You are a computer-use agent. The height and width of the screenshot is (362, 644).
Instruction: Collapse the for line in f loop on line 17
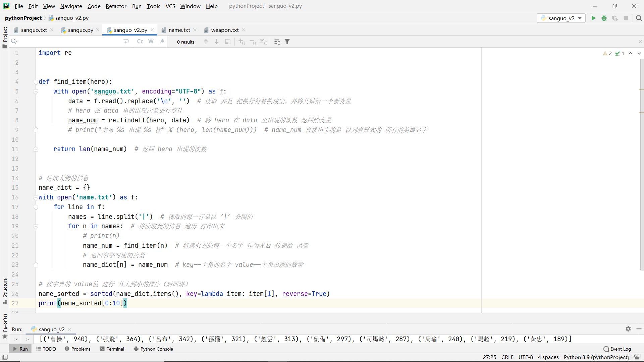(x=36, y=207)
